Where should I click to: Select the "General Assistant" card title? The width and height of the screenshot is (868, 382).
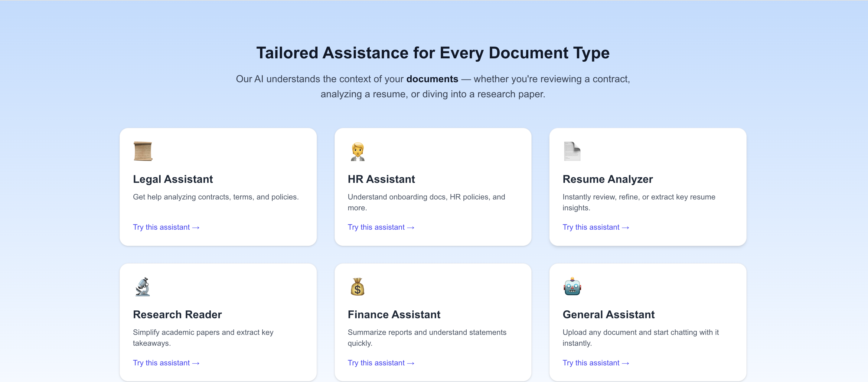tap(609, 314)
